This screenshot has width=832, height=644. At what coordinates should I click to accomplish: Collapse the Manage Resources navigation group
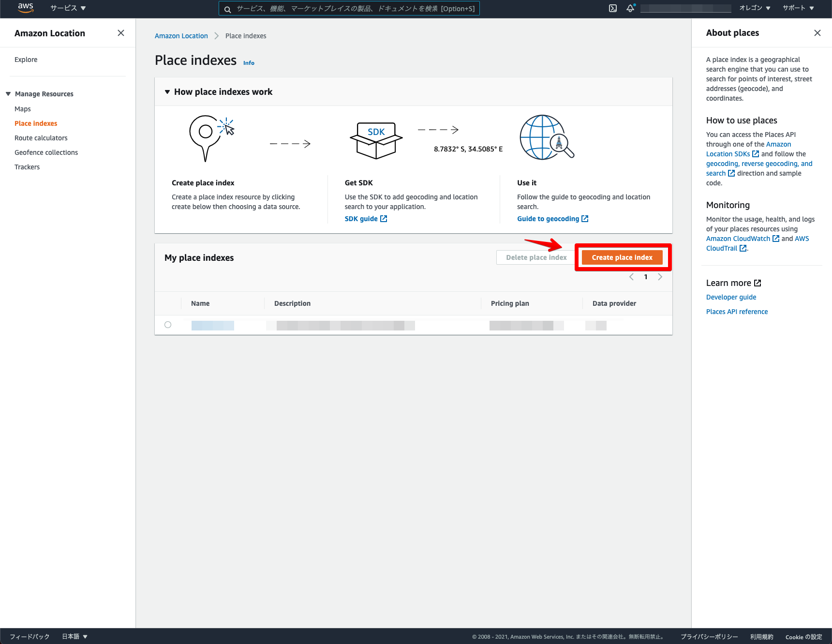[x=8, y=94]
